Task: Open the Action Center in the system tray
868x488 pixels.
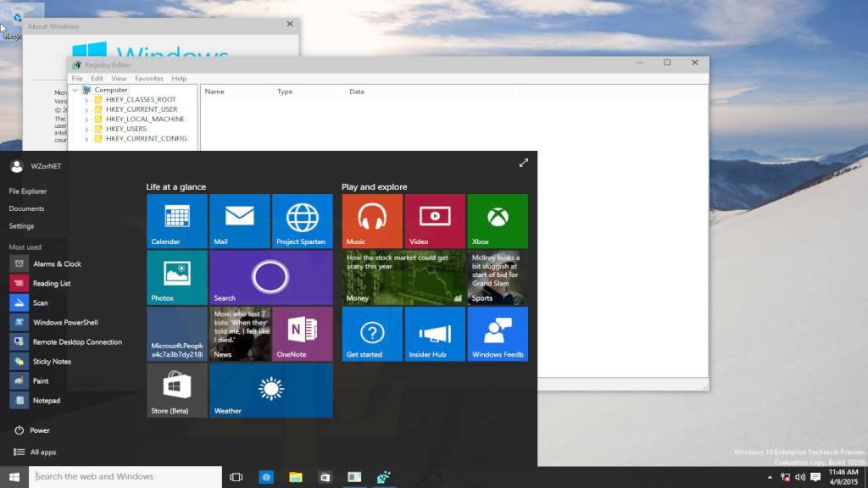Action: click(x=815, y=477)
